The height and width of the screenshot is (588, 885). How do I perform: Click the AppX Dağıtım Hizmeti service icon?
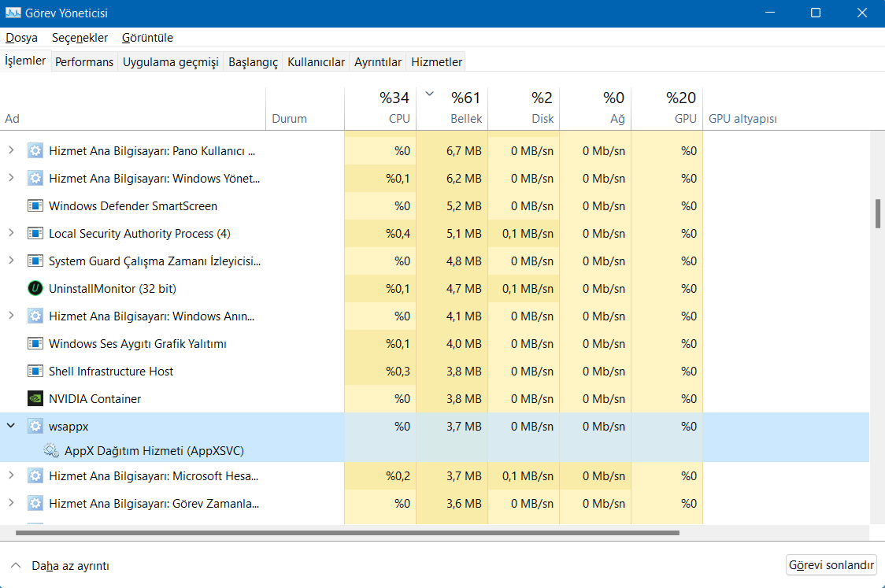point(51,450)
